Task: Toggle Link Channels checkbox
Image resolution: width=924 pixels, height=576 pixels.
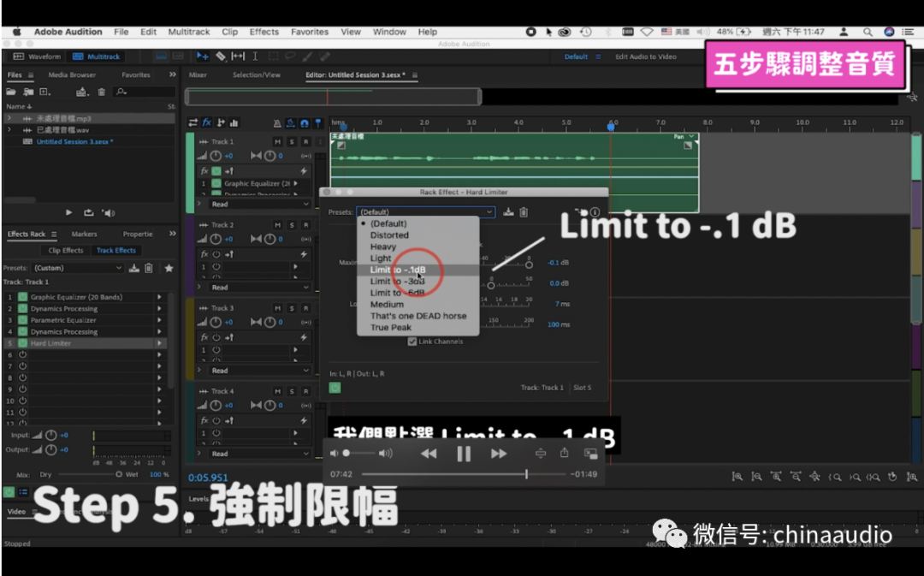Action: coord(412,341)
